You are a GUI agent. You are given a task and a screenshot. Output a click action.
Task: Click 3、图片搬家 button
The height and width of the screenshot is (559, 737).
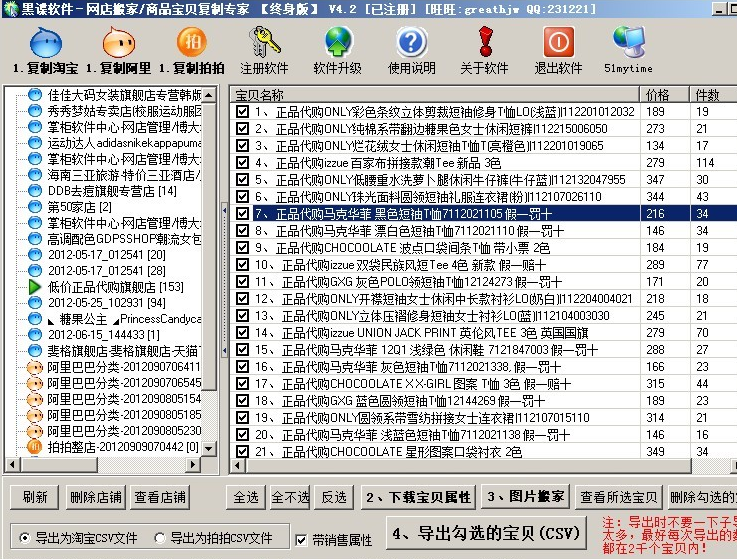(525, 496)
